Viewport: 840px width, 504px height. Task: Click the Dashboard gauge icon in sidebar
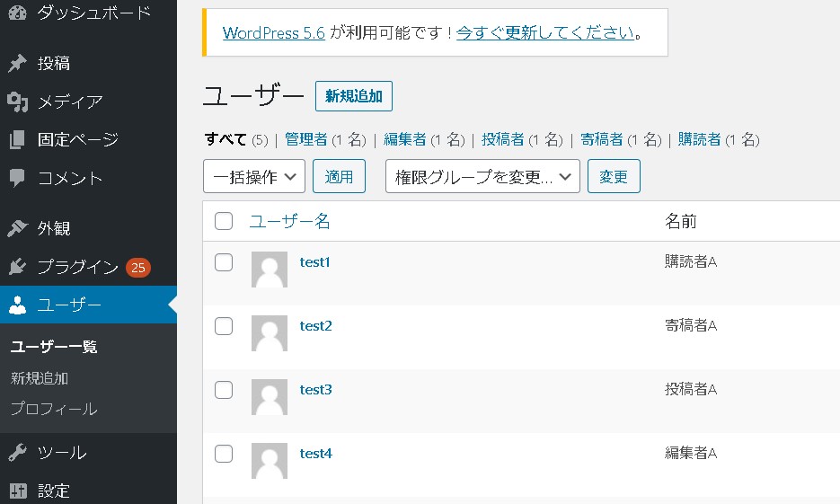coord(17,13)
